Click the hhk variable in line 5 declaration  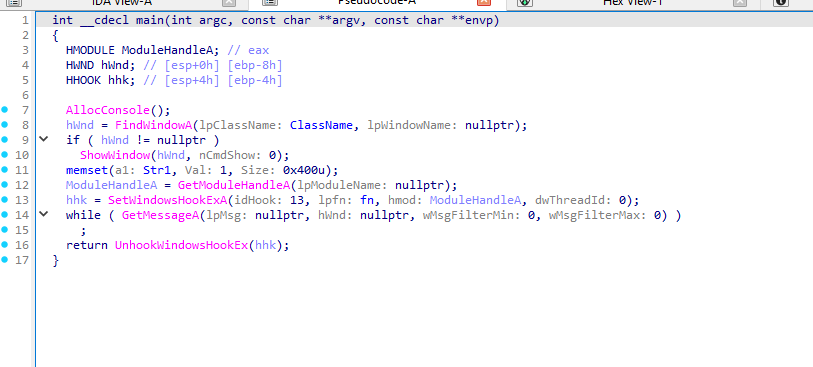point(119,80)
